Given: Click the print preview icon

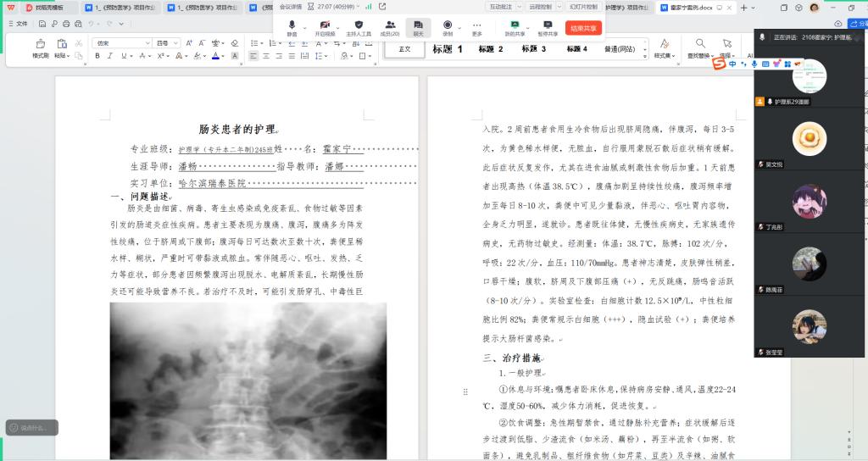Looking at the screenshot, I should 78,24.
